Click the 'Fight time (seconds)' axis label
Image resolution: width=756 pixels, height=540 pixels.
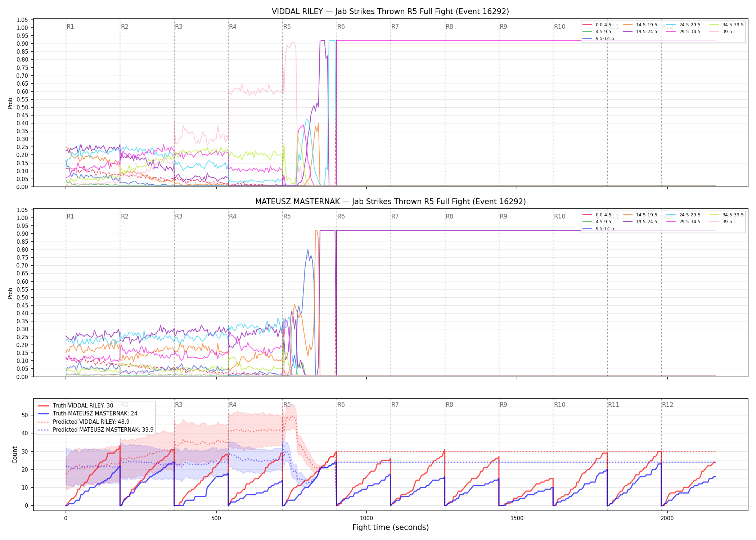click(x=391, y=527)
